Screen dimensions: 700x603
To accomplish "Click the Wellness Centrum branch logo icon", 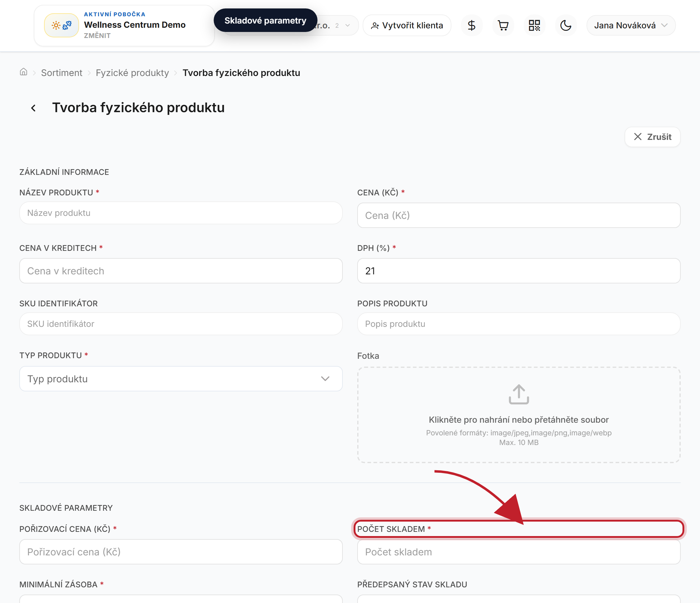I will [62, 25].
